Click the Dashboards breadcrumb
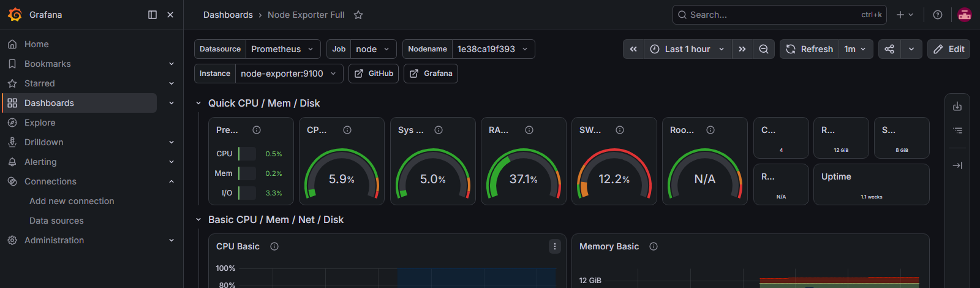Image resolution: width=980 pixels, height=288 pixels. click(228, 15)
